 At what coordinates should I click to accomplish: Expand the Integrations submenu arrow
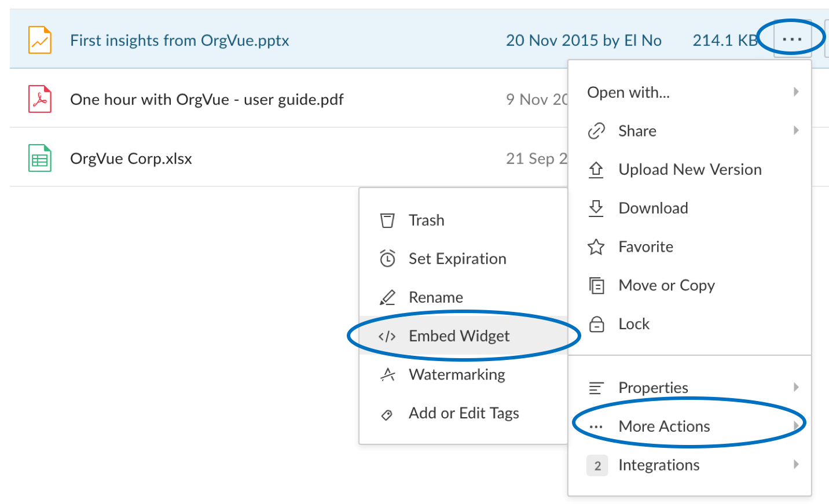click(797, 465)
